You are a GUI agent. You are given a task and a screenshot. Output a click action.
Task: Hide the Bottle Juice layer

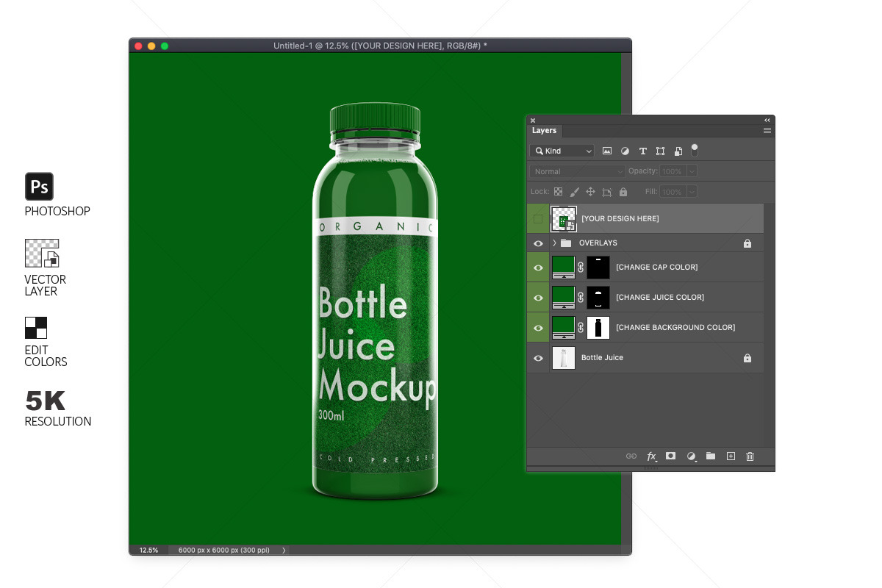tap(539, 358)
